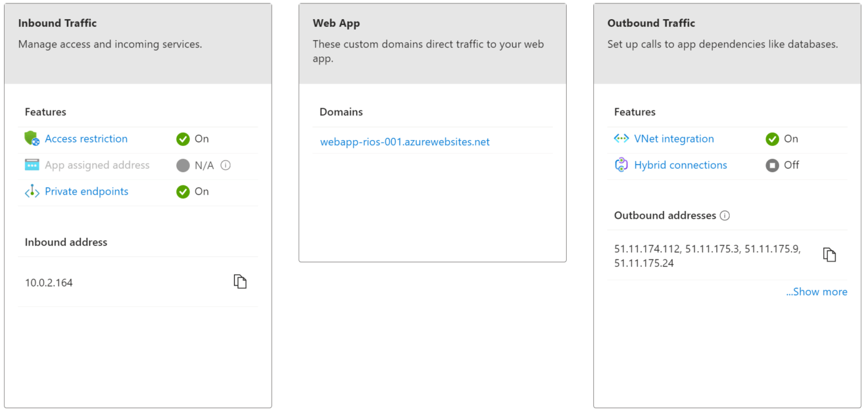Click info icon next to Outbound addresses
The image size is (868, 414).
[725, 216]
